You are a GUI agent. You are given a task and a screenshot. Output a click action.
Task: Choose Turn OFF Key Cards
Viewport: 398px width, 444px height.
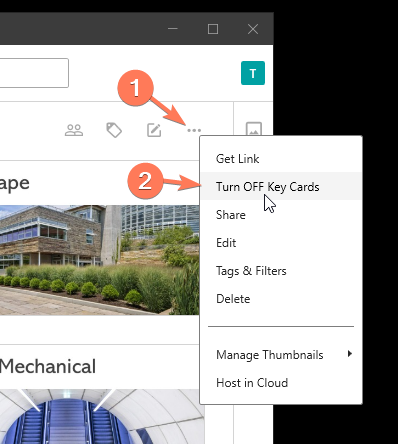[281, 186]
